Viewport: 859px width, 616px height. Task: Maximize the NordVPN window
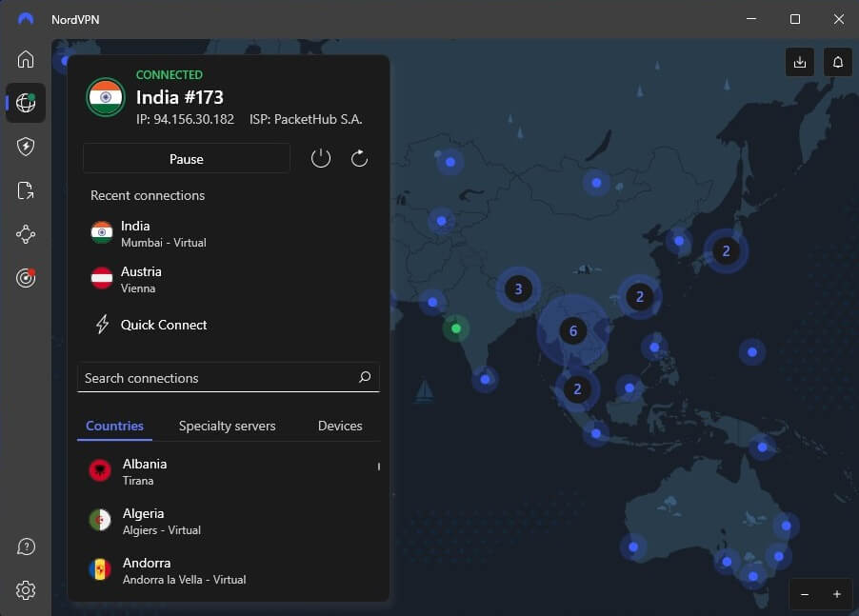pos(795,19)
